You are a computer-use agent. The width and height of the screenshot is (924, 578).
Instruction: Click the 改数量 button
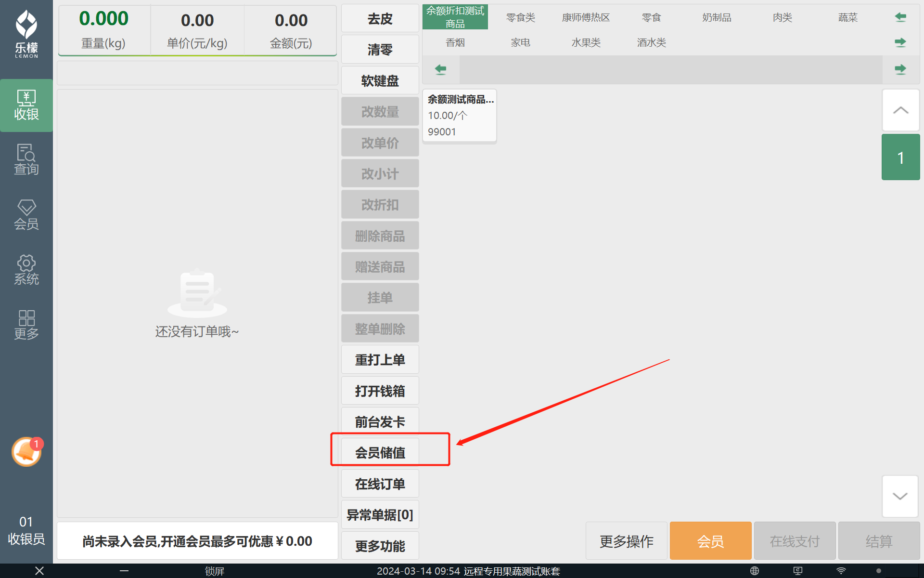point(380,112)
